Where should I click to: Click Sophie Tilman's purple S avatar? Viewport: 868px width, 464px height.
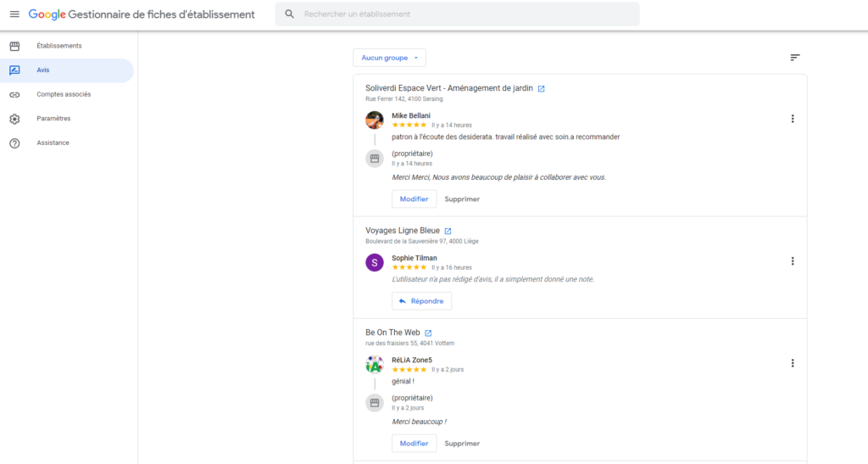point(375,262)
